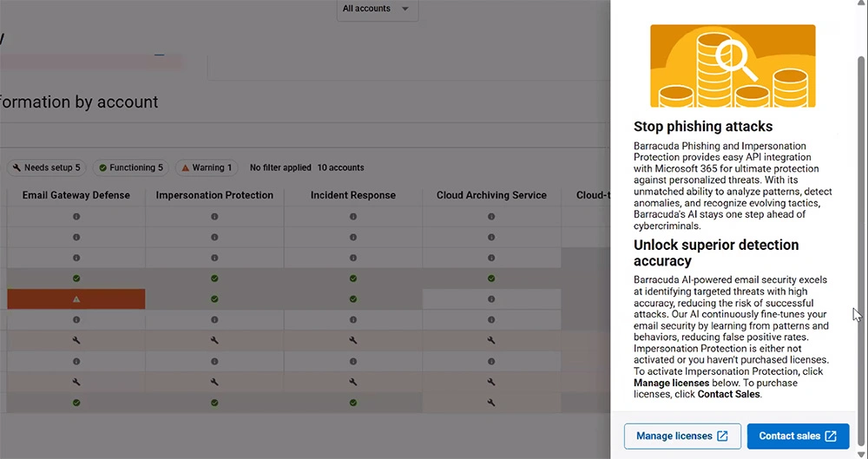Click Email Gateway Defense wrench in the first all-wrench row
The image size is (868, 459).
click(76, 340)
